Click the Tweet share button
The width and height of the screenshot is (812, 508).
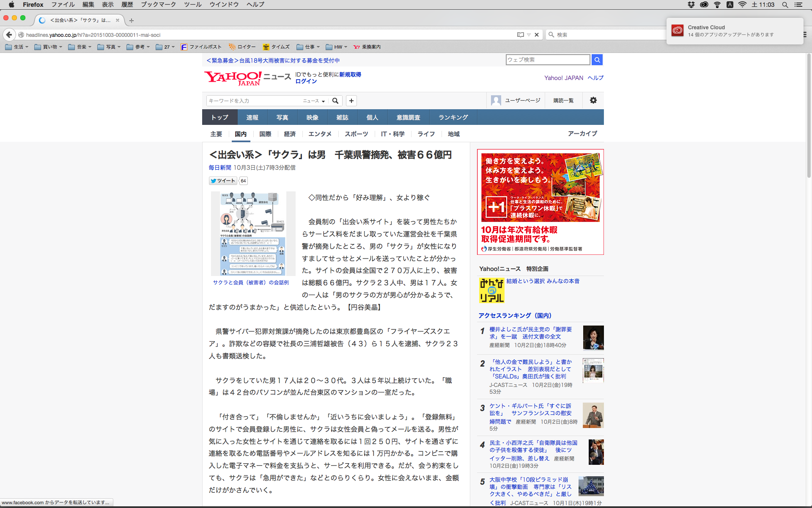pyautogui.click(x=223, y=181)
